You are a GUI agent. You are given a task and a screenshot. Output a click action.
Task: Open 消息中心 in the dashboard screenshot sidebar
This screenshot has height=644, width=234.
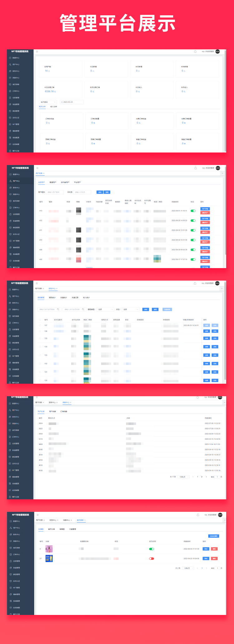click(x=16, y=78)
